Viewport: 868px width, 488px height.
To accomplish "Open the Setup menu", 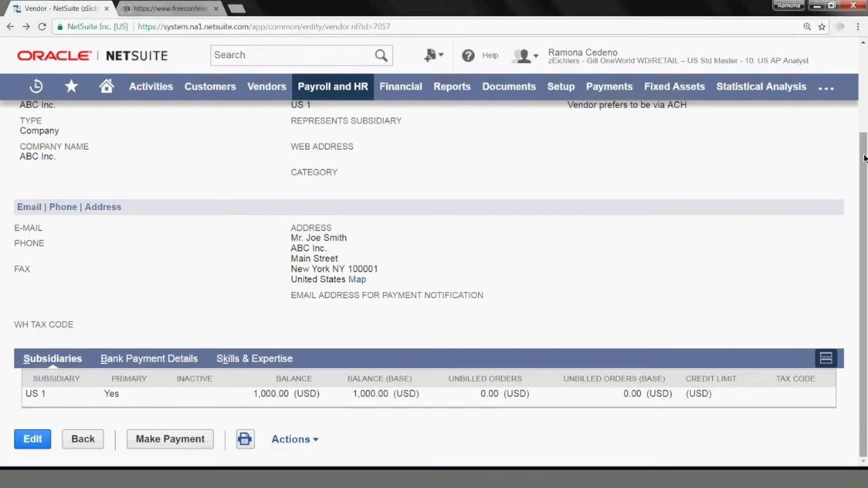I will pyautogui.click(x=561, y=87).
